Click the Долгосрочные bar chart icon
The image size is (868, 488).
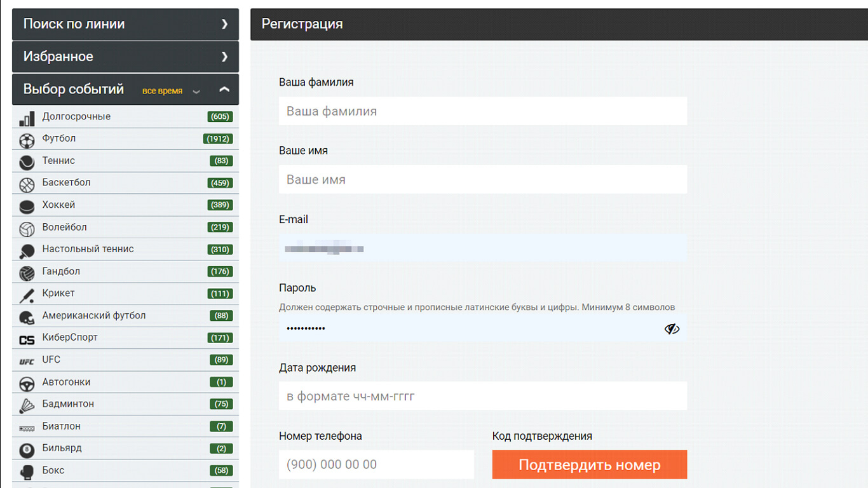pos(27,118)
